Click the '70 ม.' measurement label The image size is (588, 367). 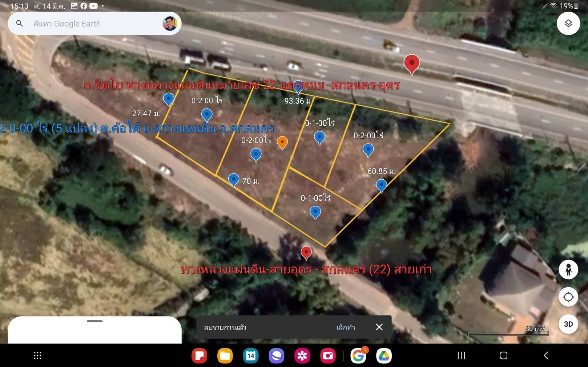pyautogui.click(x=251, y=181)
